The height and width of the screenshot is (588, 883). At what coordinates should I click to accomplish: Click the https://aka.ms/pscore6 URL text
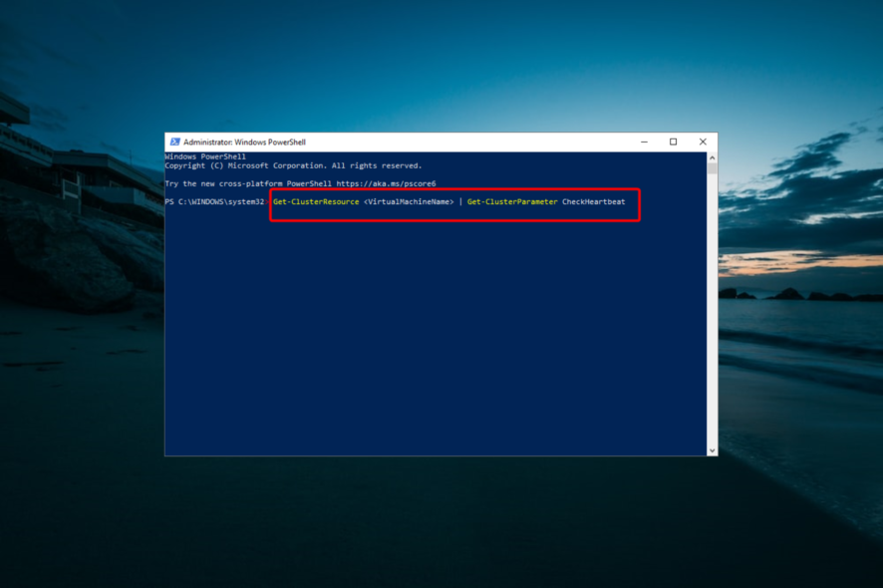[x=386, y=183]
